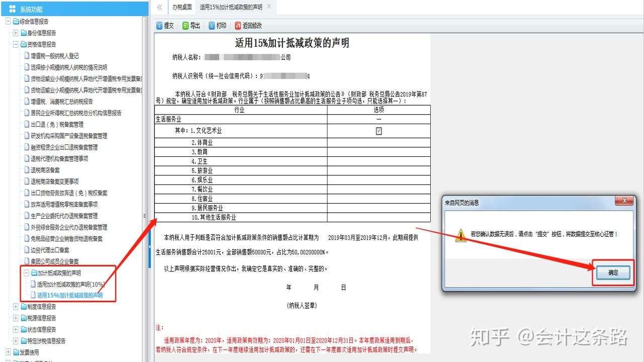Confirm the dialog with 确定 button
Screen dimensions: 644x362
613,273
